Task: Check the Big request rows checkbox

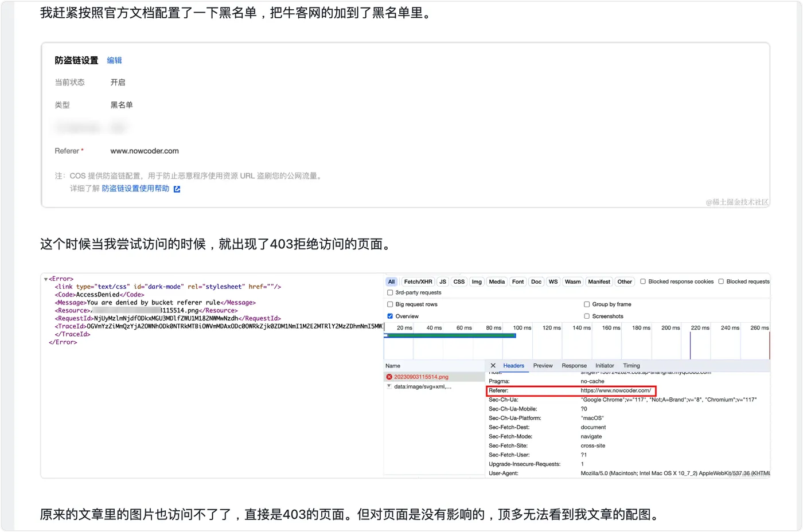Action: 390,304
